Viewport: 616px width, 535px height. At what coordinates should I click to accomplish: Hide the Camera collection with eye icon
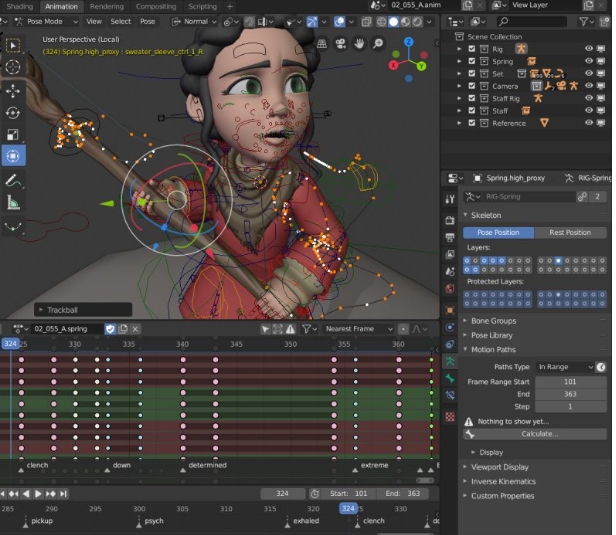[x=588, y=86]
